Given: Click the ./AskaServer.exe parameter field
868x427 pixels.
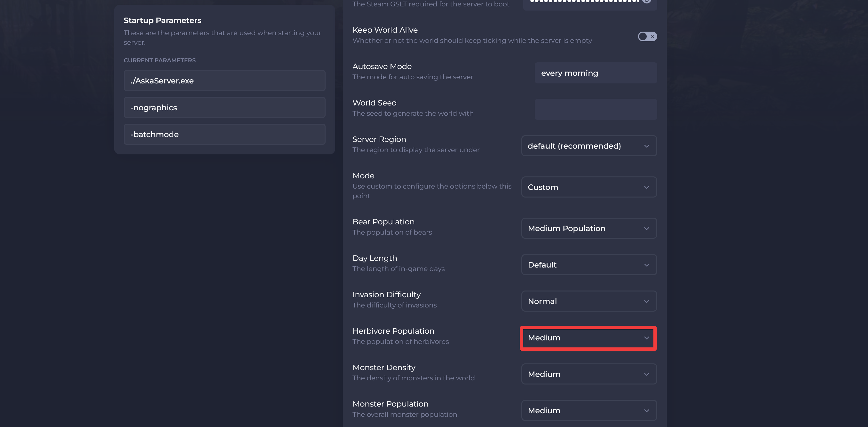Looking at the screenshot, I should coord(225,81).
